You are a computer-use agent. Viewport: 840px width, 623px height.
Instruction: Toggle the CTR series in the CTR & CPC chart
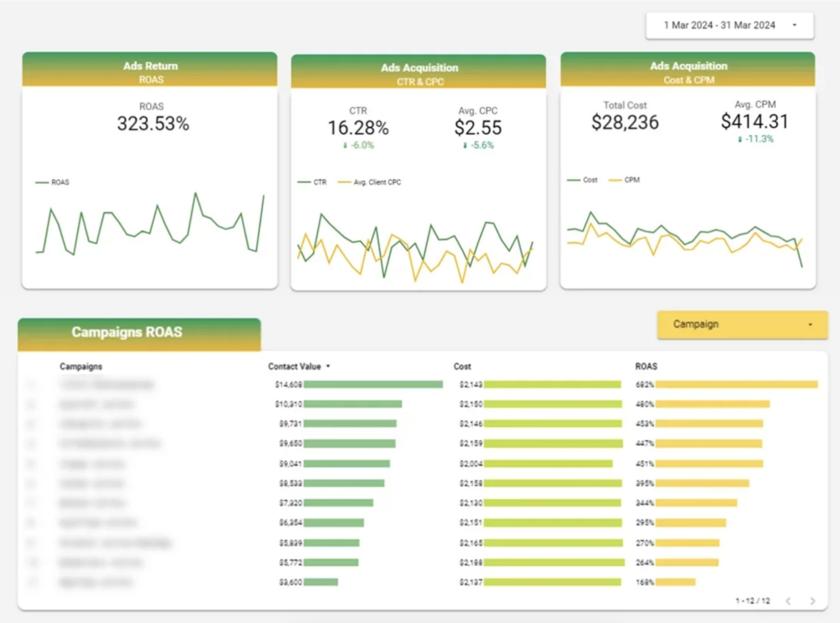pos(310,182)
